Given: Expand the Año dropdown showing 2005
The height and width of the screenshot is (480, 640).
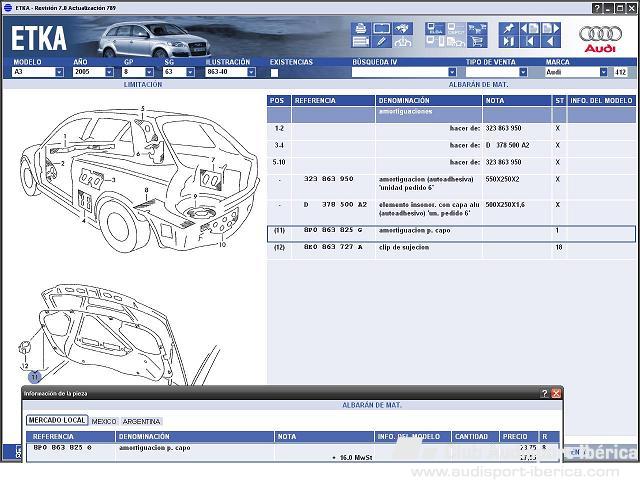Looking at the screenshot, I should (x=109, y=72).
